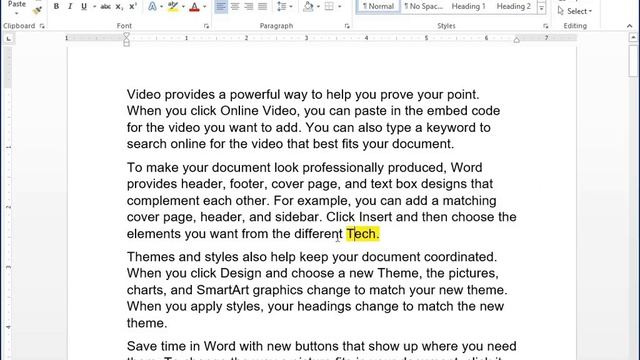Viewport: 640px width, 360px height.
Task: Center align the text
Action: coord(235,6)
